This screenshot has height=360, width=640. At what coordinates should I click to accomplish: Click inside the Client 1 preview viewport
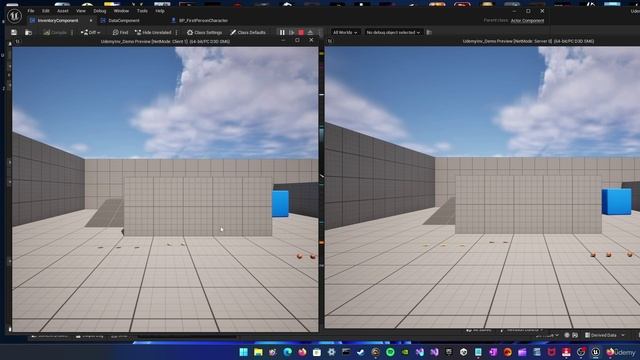point(165,189)
